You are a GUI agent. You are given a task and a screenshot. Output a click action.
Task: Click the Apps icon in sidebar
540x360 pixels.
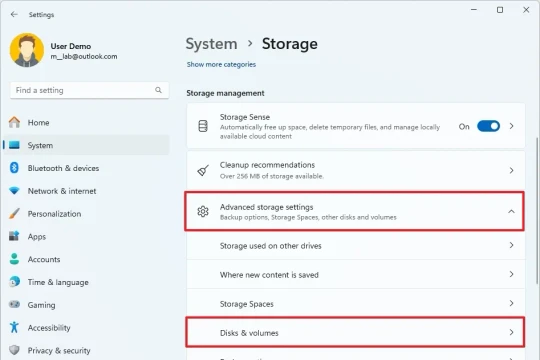tap(14, 236)
